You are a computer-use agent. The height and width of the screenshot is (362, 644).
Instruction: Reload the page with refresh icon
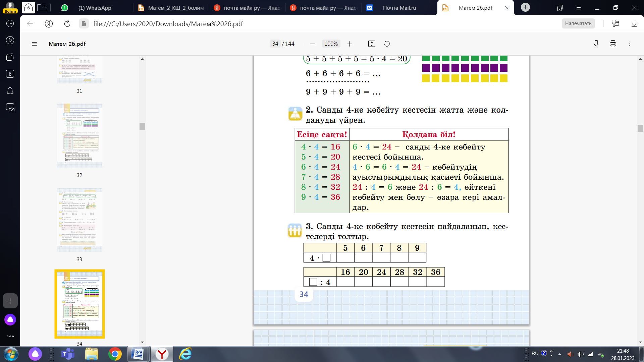[x=67, y=23]
